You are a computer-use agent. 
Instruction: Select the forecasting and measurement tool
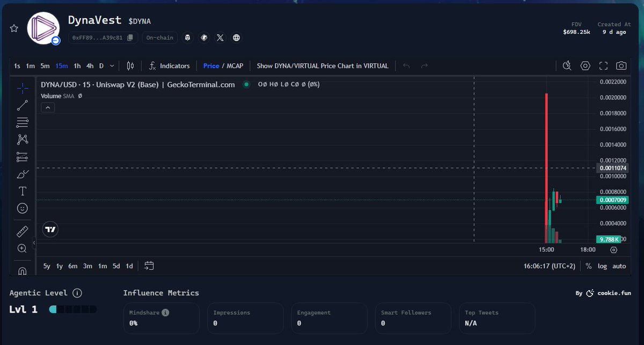tap(23, 157)
